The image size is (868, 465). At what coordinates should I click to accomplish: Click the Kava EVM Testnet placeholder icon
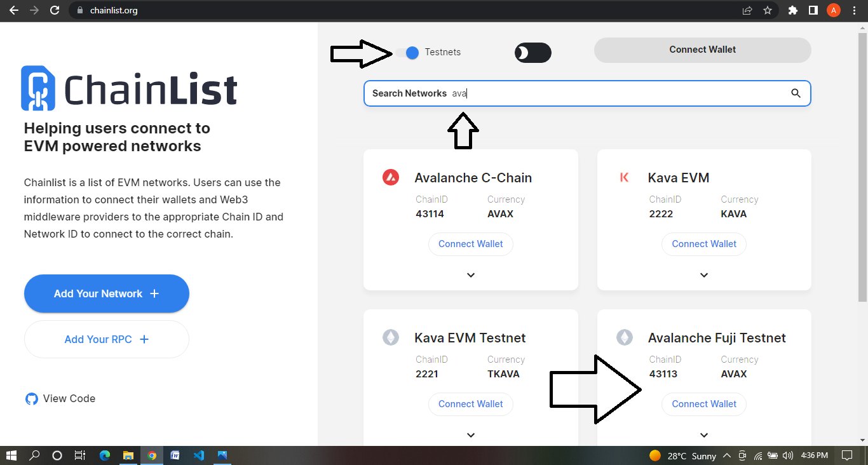point(391,338)
